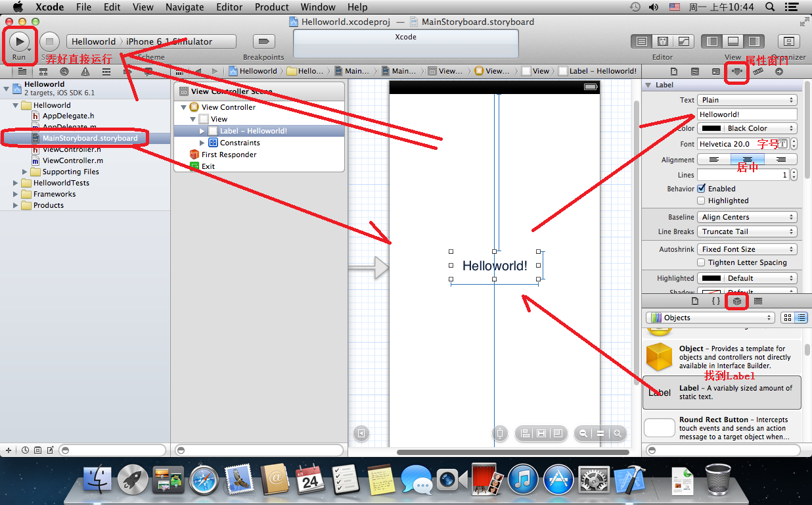Image resolution: width=812 pixels, height=505 pixels.
Task: Open the Navigate menu
Action: click(185, 7)
